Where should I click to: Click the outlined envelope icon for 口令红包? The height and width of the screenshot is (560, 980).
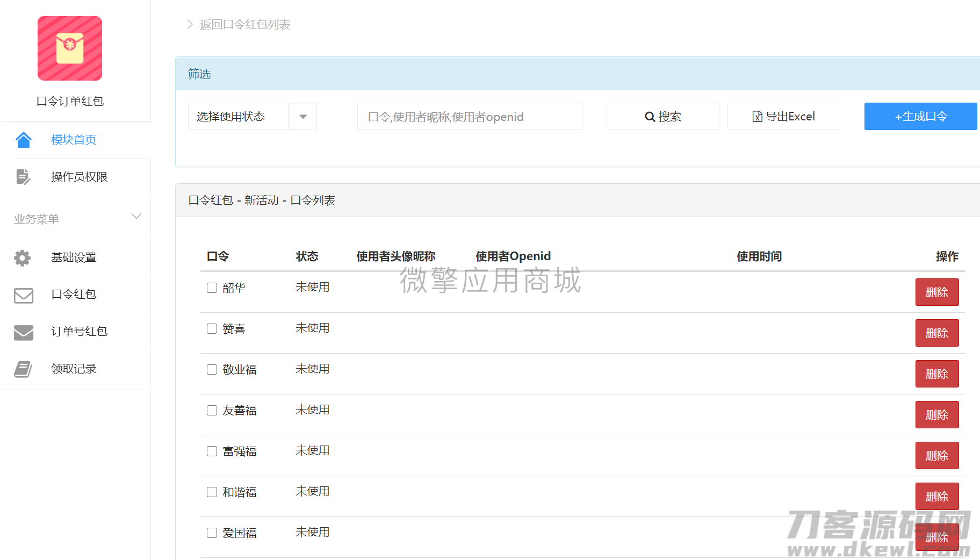tap(24, 295)
